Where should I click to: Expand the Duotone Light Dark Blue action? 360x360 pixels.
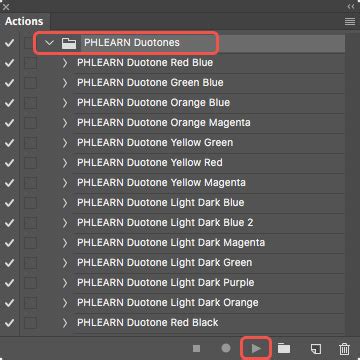(x=65, y=203)
